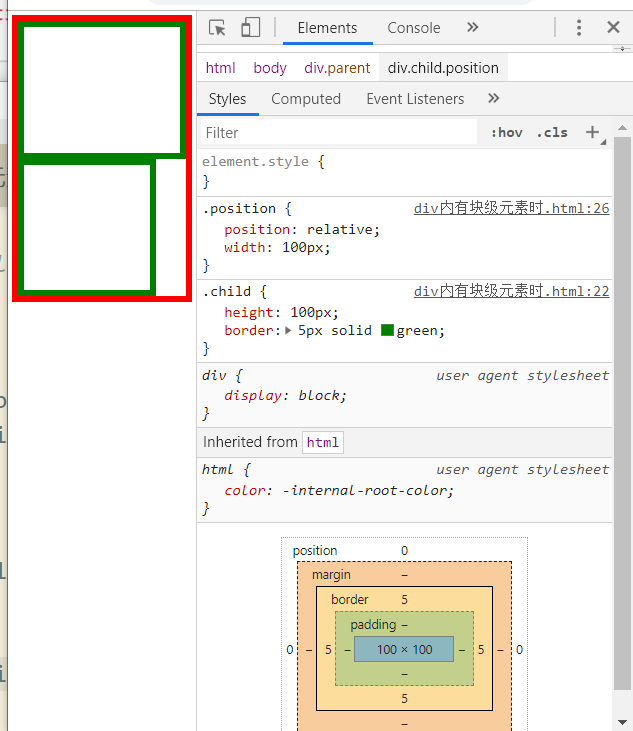
Task: Select html in the breadcrumb
Action: 220,68
